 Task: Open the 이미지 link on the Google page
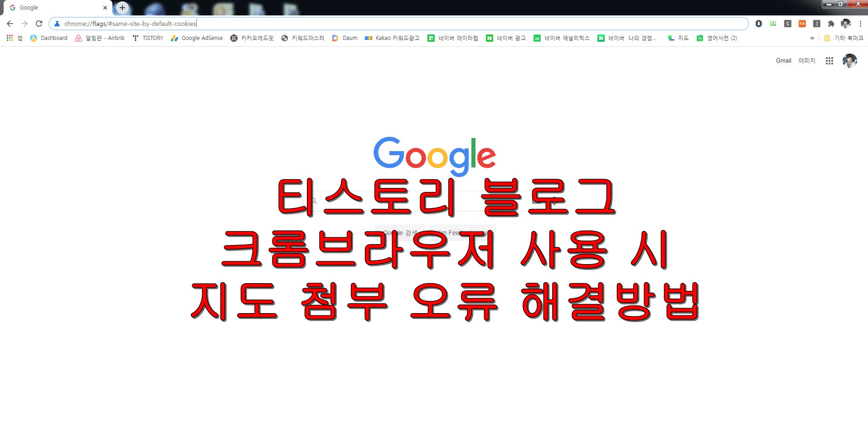tap(807, 61)
